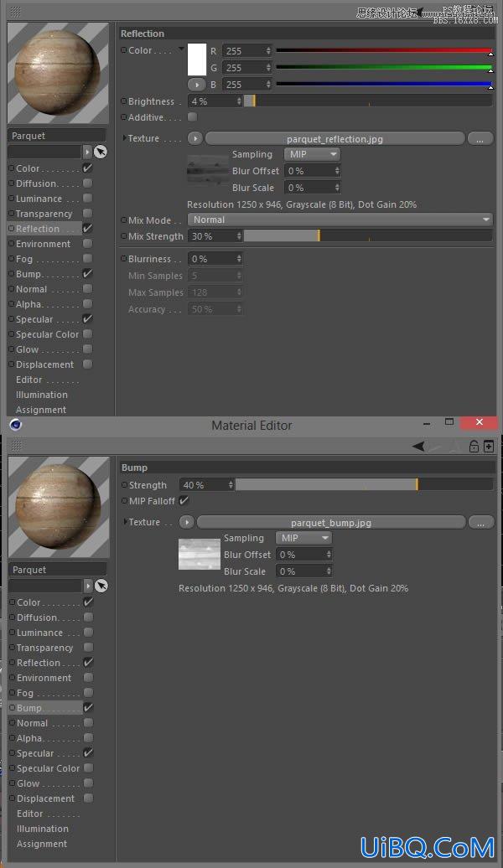This screenshot has width=503, height=868.
Task: Select Specular Color channel in Reflection window
Action: [48, 334]
